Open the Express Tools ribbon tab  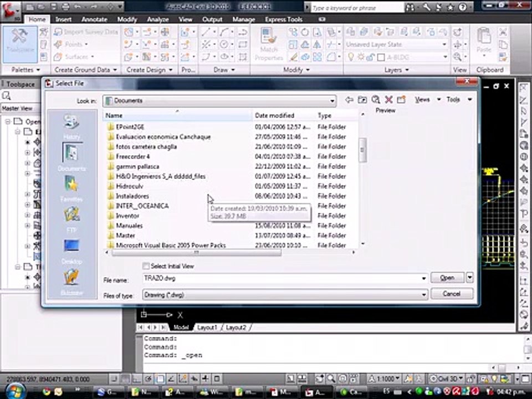point(284,19)
